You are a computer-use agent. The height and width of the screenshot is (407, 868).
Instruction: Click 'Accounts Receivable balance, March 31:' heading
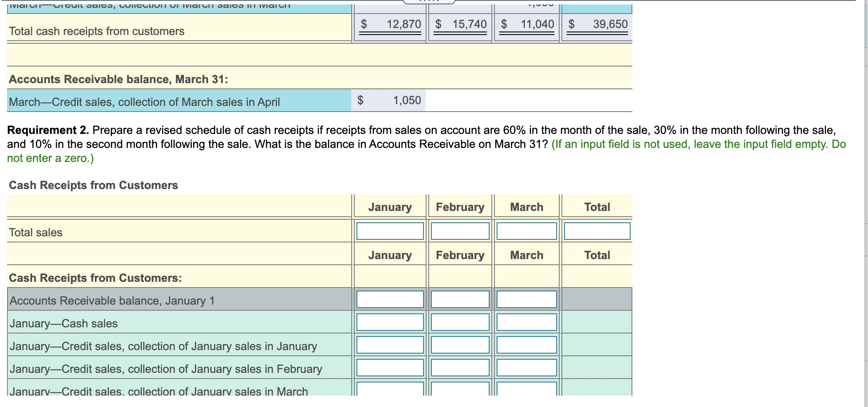(118, 79)
